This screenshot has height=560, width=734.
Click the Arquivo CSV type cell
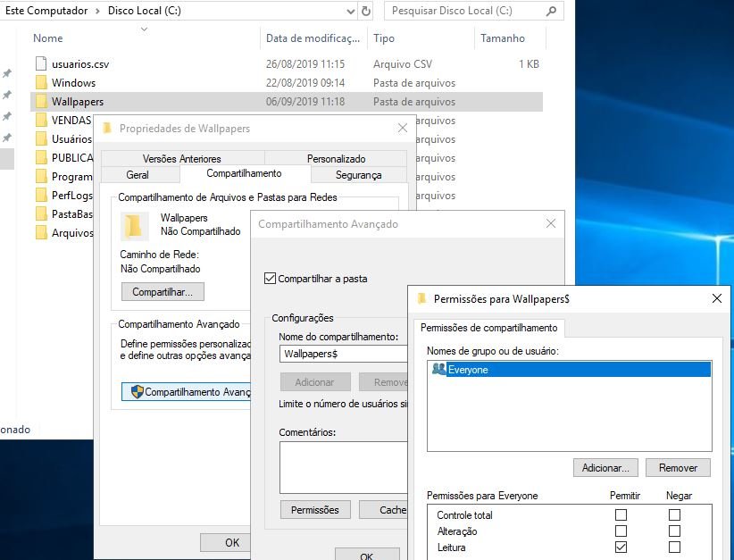[403, 63]
